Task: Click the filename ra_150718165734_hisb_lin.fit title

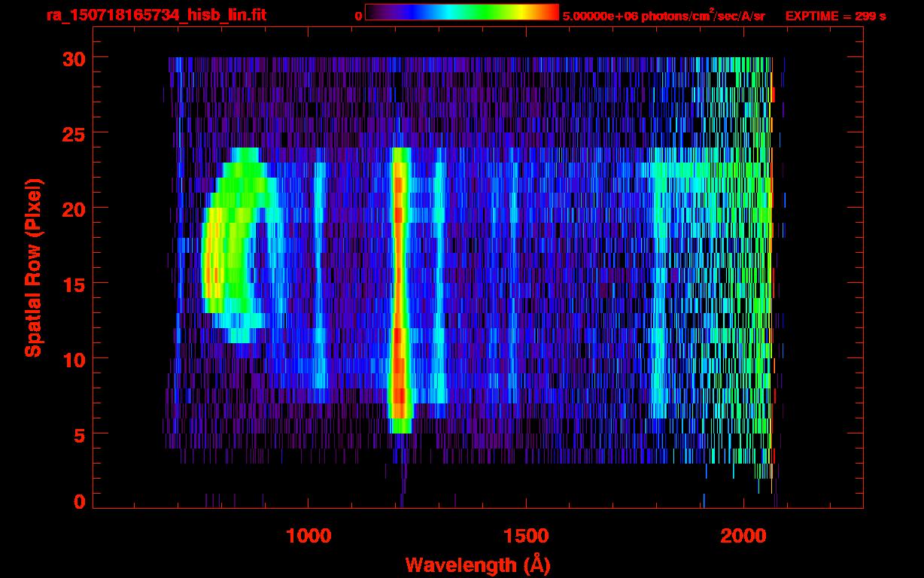Action: (x=156, y=15)
